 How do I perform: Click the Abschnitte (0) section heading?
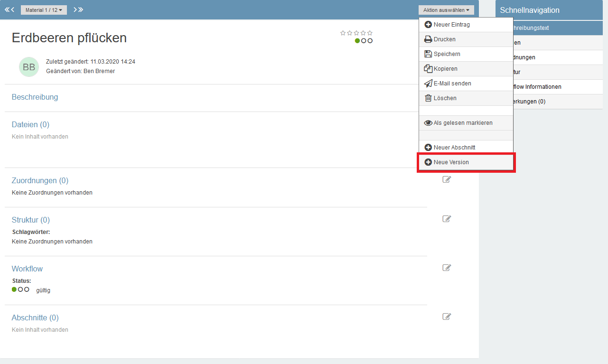point(35,317)
